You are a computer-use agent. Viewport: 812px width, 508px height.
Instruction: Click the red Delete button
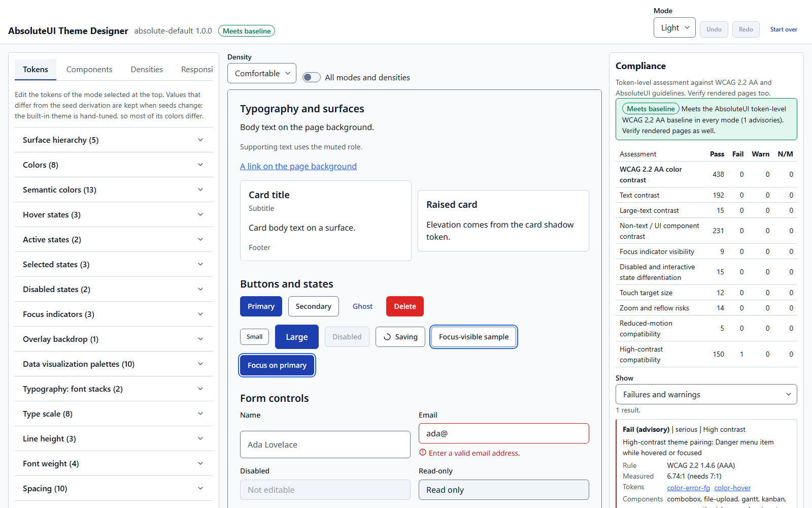(405, 306)
